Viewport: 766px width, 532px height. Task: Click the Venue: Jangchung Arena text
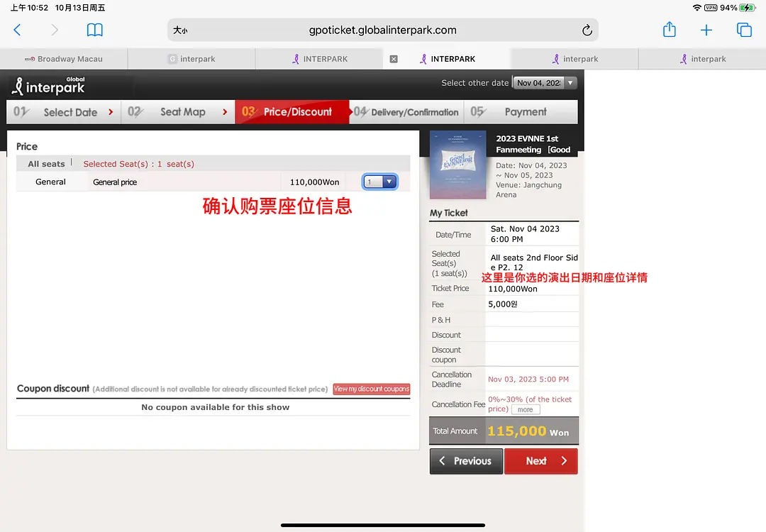click(x=528, y=189)
